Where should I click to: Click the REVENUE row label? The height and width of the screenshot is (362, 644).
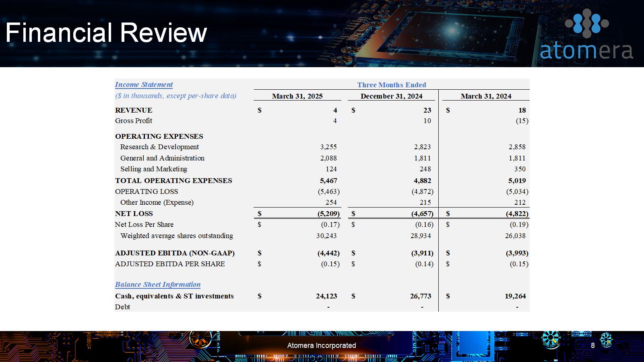click(x=134, y=110)
